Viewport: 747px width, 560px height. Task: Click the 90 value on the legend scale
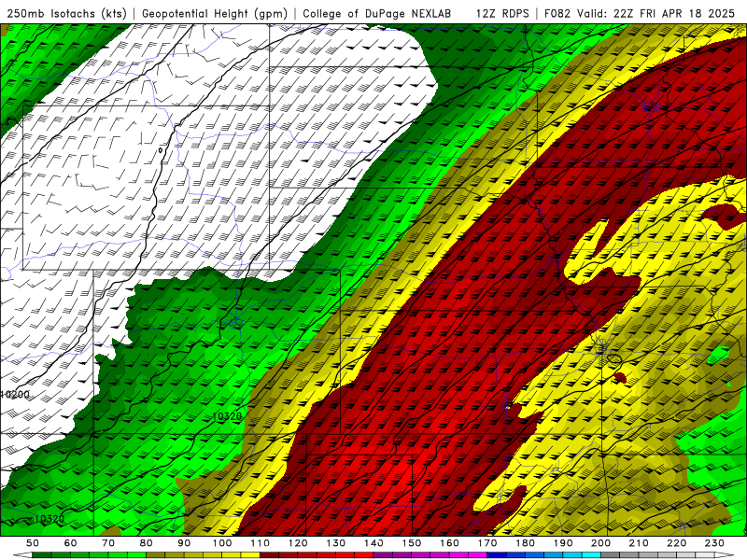pos(184,543)
